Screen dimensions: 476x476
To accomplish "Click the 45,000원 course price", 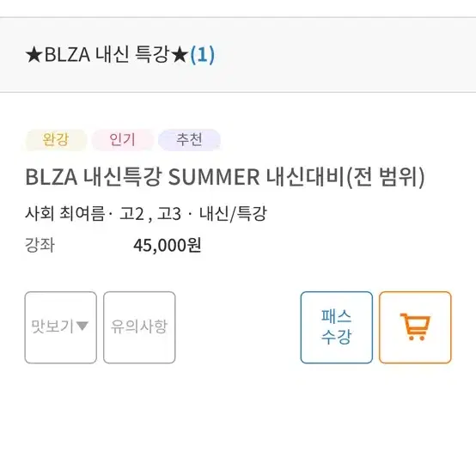I will (168, 245).
